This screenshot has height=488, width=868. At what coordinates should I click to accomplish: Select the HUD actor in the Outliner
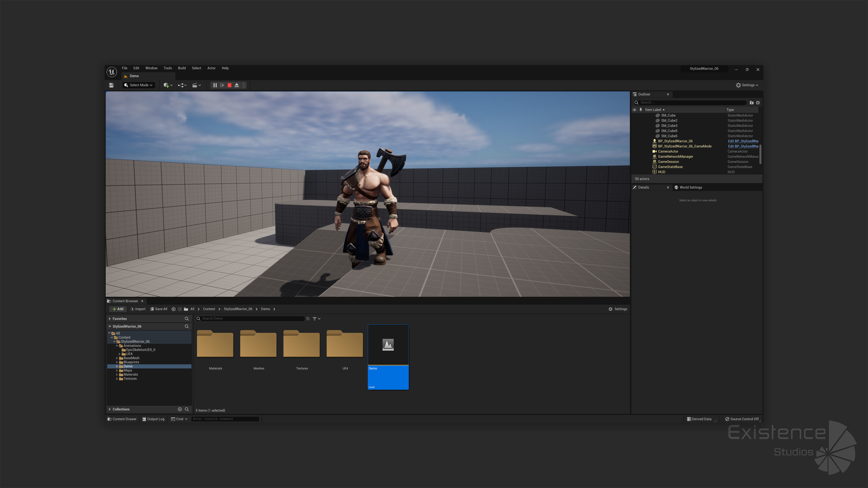(x=661, y=172)
